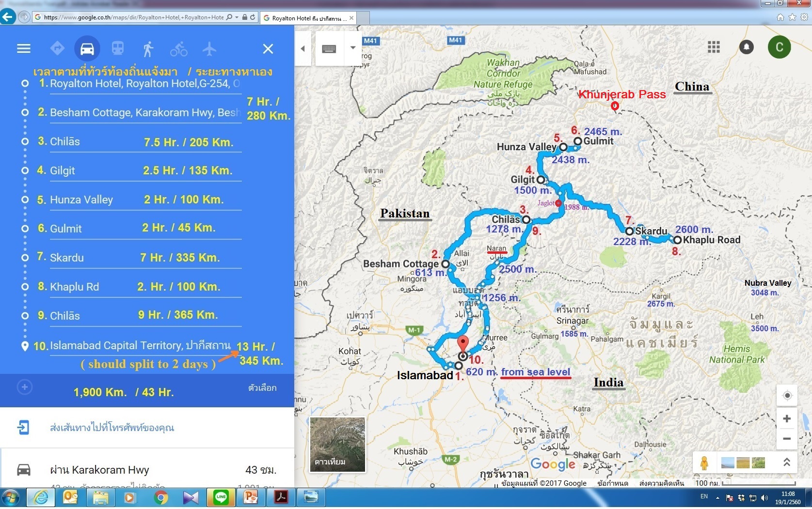Viewport: 812px width, 509px height.
Task: Edit the Besham Cottage waypoint field
Action: tap(145, 112)
